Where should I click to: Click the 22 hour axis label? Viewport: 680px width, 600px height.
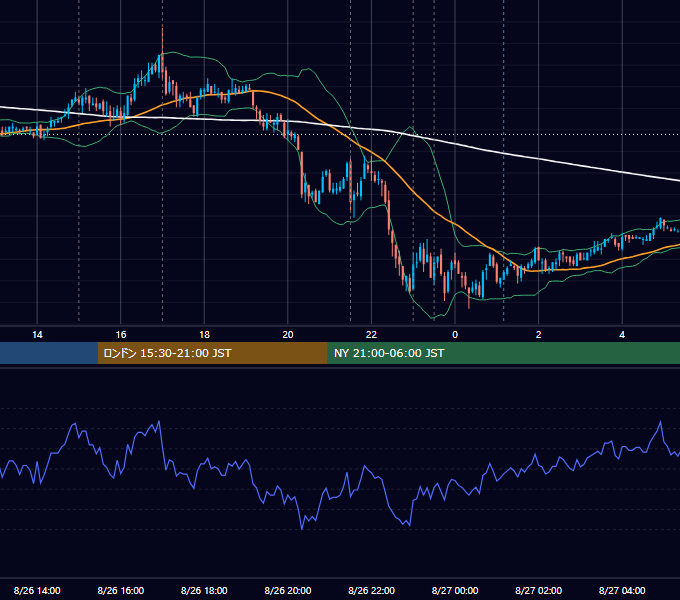[371, 335]
